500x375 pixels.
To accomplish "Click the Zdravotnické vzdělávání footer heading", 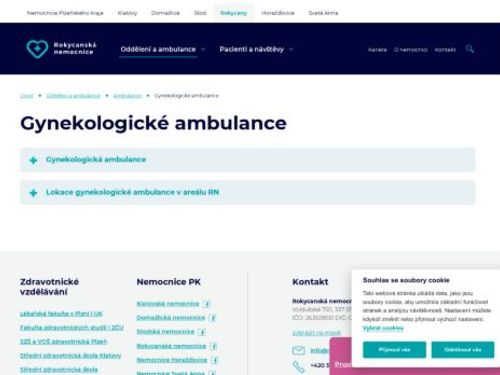I will pos(49,287).
